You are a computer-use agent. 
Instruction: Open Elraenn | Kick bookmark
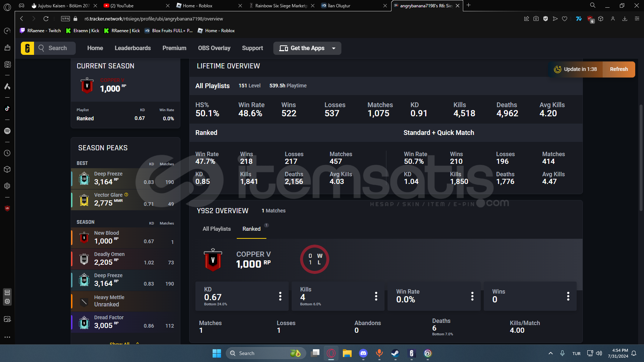coord(83,31)
